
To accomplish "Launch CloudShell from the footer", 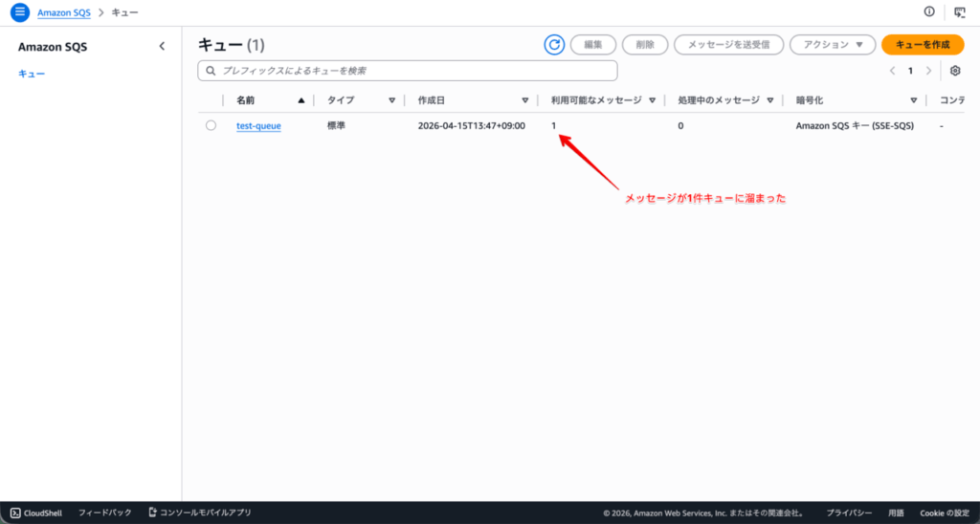I will point(36,513).
